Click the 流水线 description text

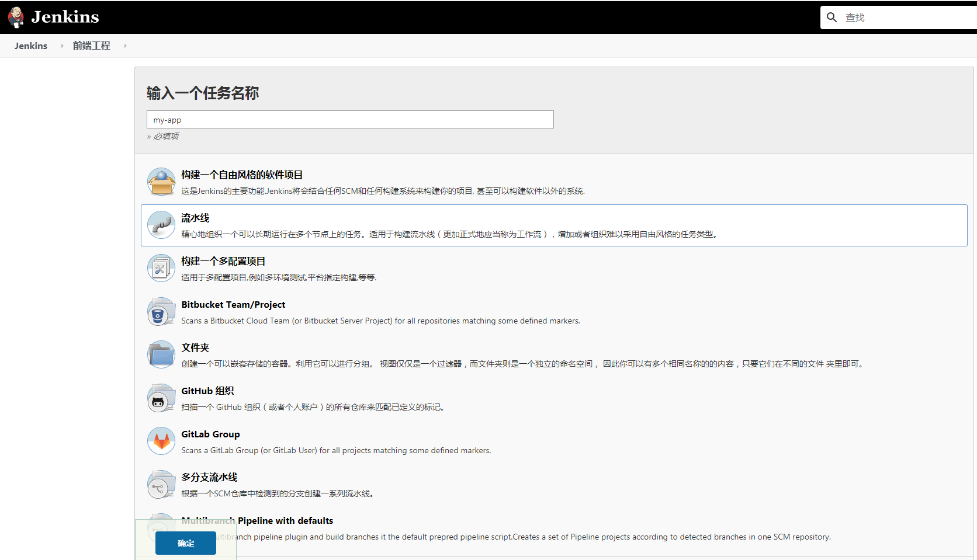pyautogui.click(x=449, y=234)
